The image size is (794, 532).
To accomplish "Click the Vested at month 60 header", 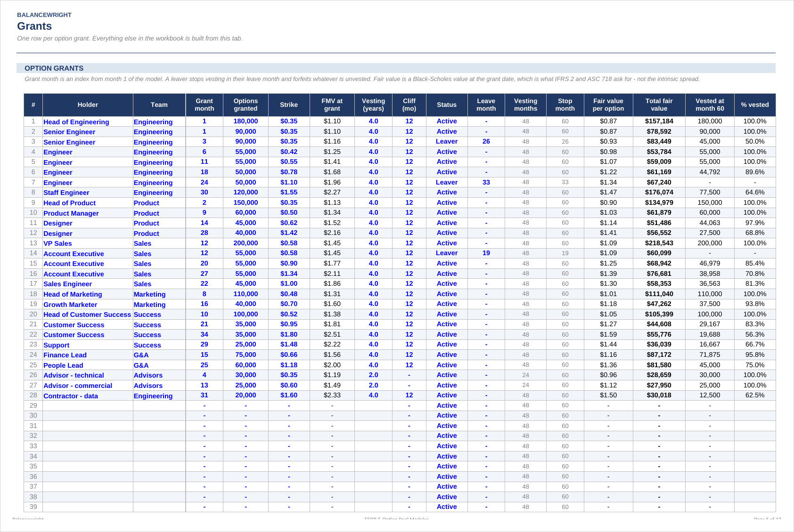I will 710,105.
